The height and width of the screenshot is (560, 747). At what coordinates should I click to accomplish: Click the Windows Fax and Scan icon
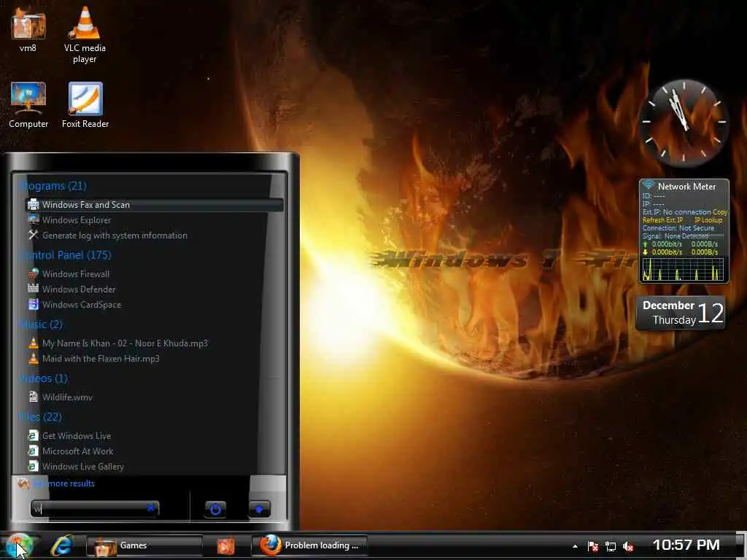point(34,205)
